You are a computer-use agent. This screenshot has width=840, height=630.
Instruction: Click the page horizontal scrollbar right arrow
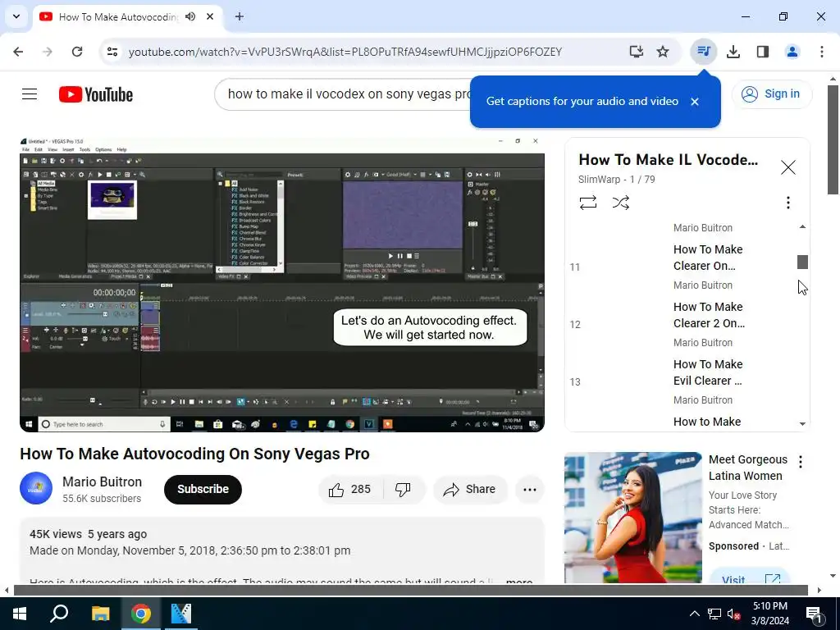tap(819, 591)
